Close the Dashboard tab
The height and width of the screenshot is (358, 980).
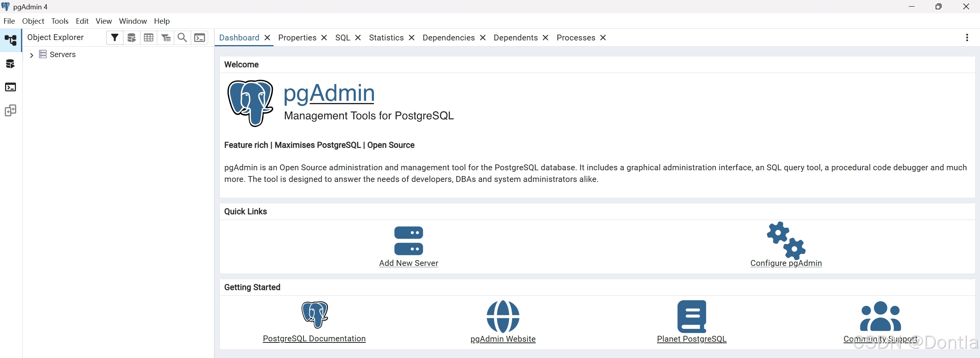(x=267, y=37)
